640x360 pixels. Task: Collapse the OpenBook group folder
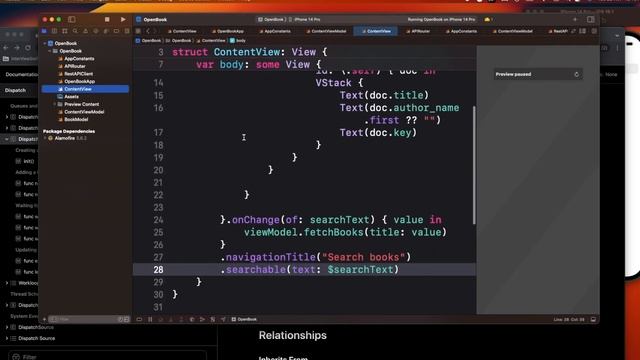pos(50,51)
